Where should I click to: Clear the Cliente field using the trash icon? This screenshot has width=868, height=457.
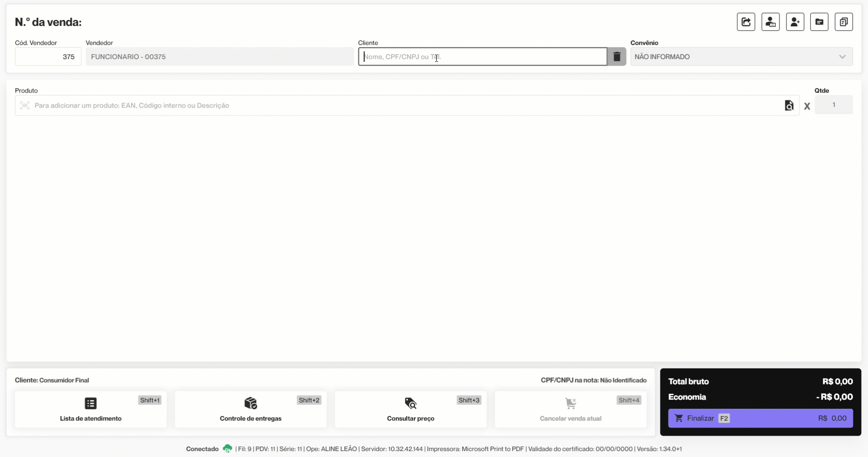pos(617,57)
